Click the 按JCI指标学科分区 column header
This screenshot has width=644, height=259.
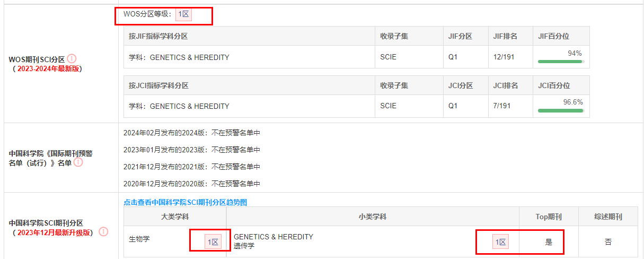(x=158, y=85)
